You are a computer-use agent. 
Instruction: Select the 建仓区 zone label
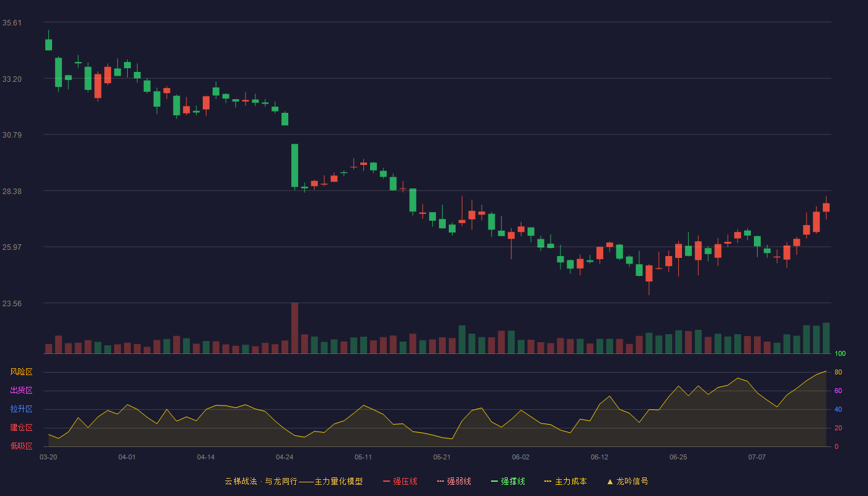21,428
